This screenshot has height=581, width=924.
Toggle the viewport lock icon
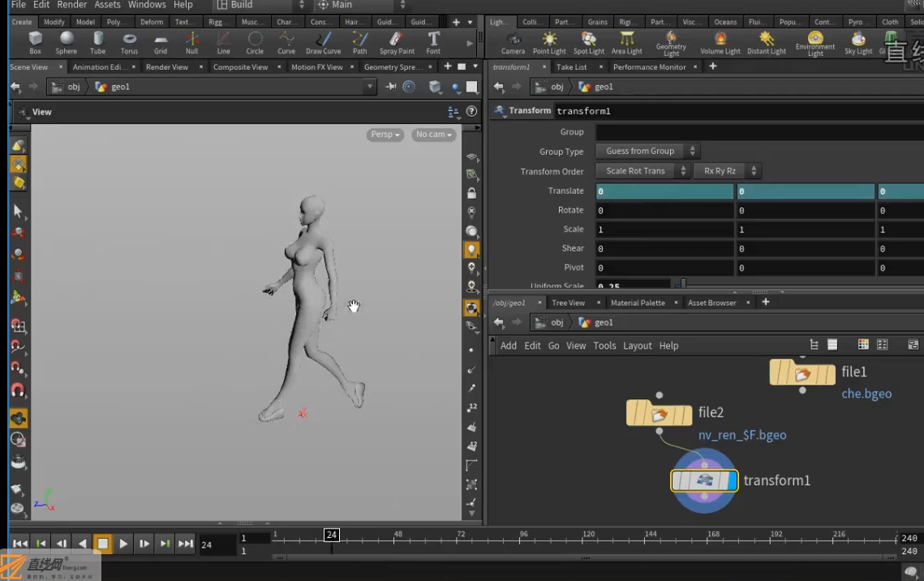[471, 193]
